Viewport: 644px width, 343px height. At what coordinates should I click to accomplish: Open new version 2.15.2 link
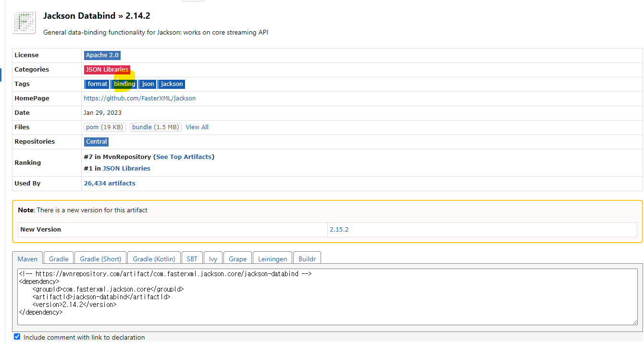point(339,230)
